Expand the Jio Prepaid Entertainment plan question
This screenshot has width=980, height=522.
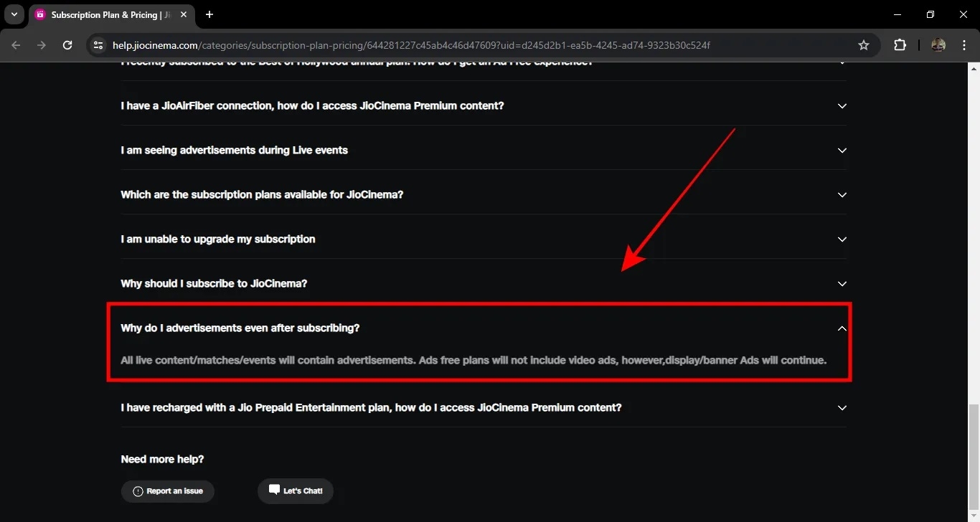pos(484,407)
